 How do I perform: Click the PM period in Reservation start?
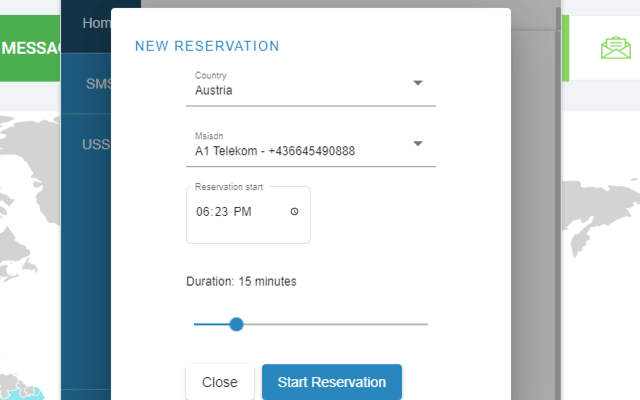244,212
